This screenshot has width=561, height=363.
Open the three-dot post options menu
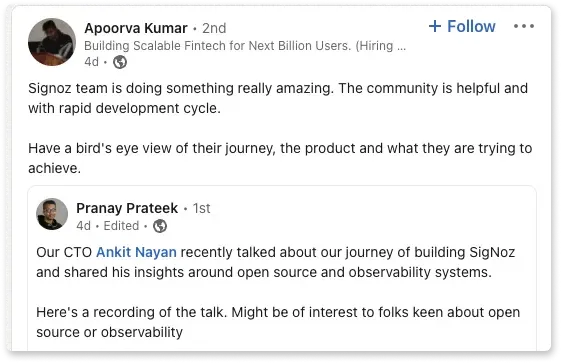(x=524, y=26)
